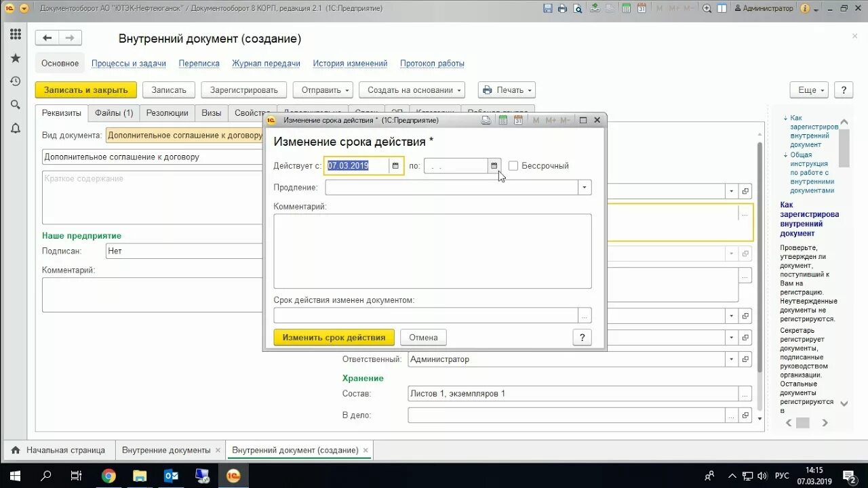Open the apps menu in the left sidebar
The image size is (868, 488).
[x=15, y=34]
